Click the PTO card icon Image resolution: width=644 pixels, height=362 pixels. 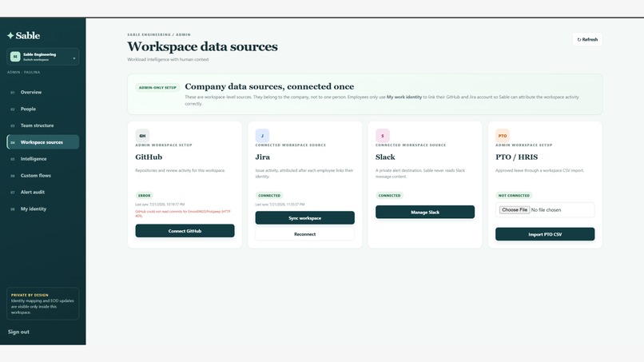point(503,136)
